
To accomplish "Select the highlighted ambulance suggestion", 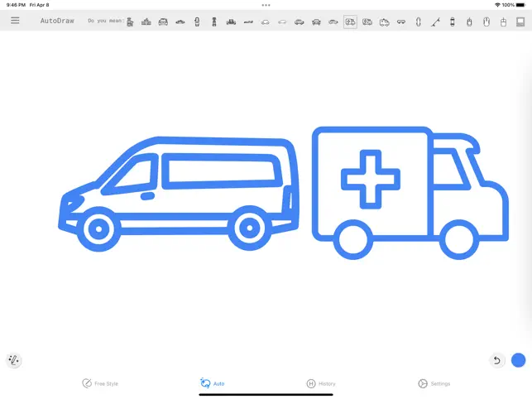I will click(x=350, y=22).
